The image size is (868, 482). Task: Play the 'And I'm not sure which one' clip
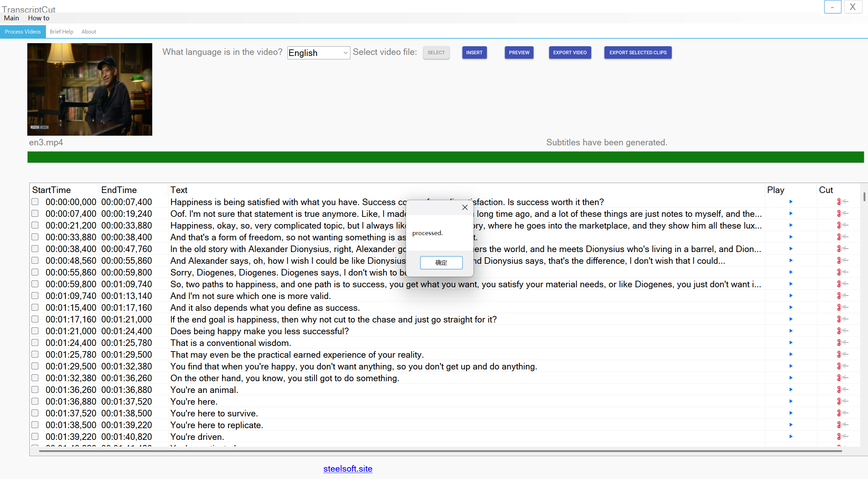point(791,296)
